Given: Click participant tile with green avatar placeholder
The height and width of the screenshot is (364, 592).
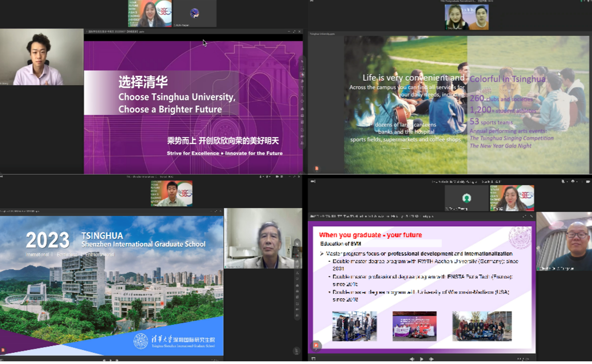Looking at the screenshot, I should (466, 198).
